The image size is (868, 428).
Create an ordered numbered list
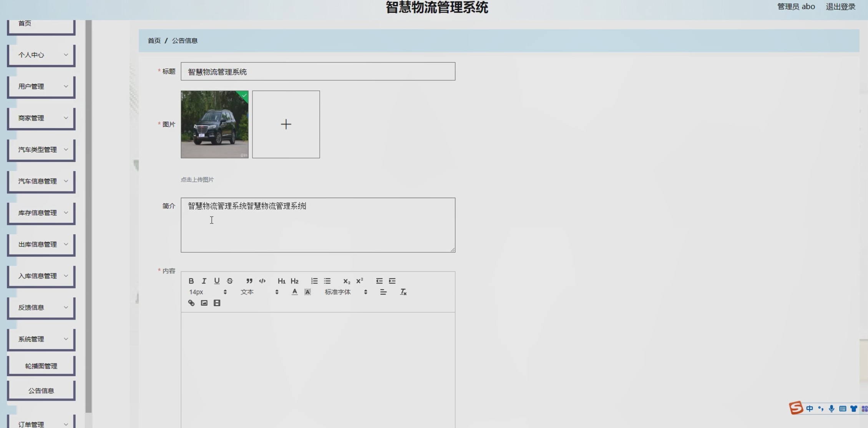[314, 281]
